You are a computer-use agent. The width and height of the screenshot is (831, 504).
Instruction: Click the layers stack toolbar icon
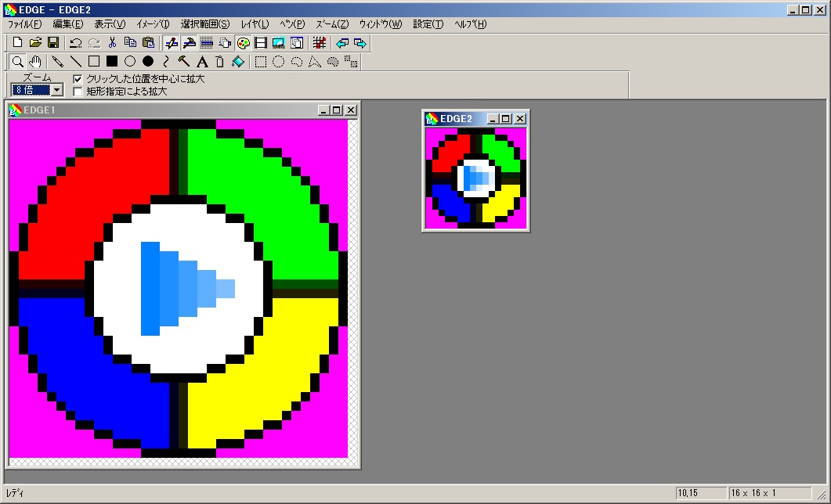pyautogui.click(x=226, y=43)
